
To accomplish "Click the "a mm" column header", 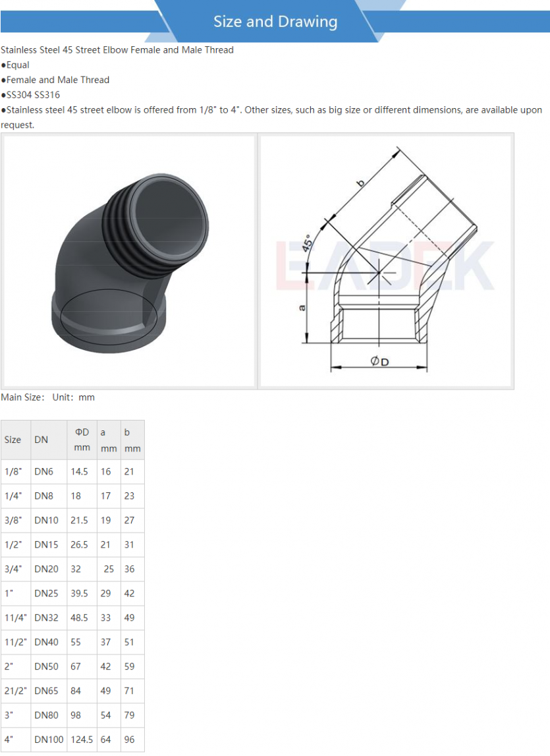I will (109, 440).
